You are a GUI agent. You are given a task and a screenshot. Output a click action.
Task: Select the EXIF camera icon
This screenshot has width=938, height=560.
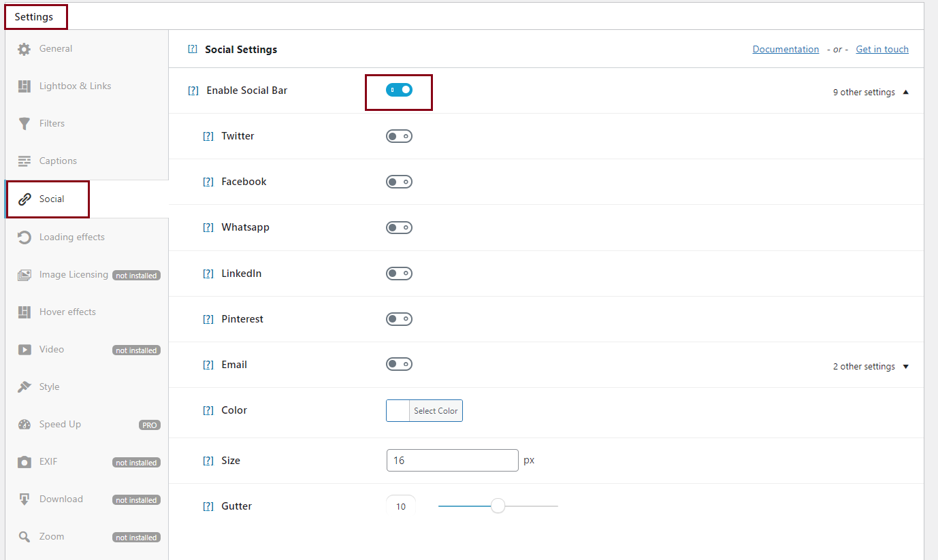tap(25, 462)
